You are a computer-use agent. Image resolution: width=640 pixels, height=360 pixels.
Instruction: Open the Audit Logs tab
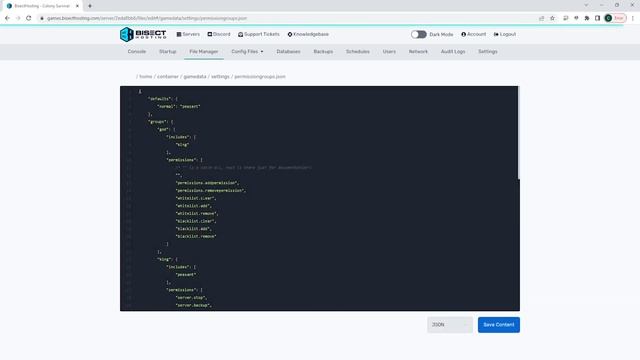tap(453, 52)
